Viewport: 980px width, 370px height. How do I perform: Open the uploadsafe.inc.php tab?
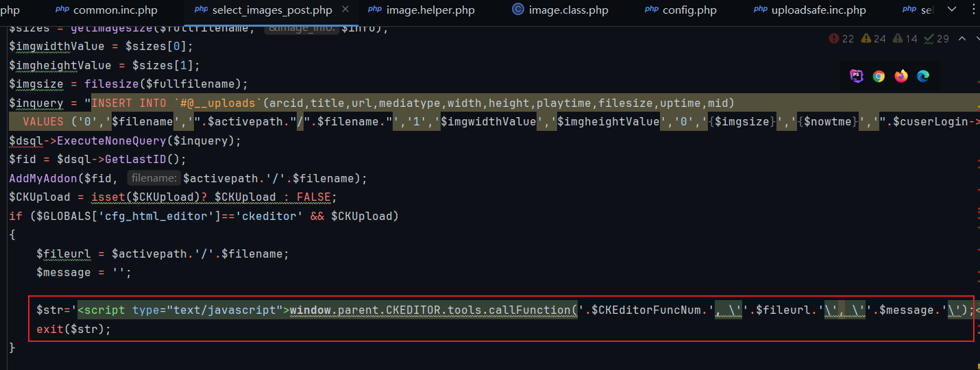tap(818, 10)
